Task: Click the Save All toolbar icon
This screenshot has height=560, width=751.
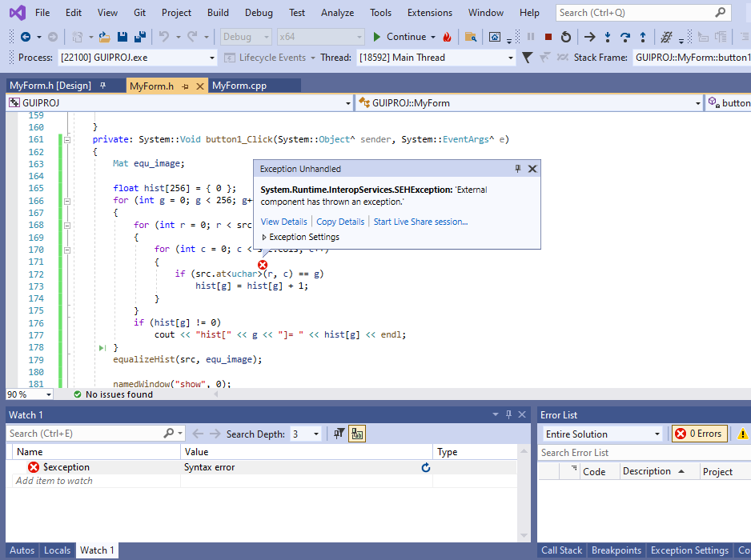Action: (x=139, y=37)
